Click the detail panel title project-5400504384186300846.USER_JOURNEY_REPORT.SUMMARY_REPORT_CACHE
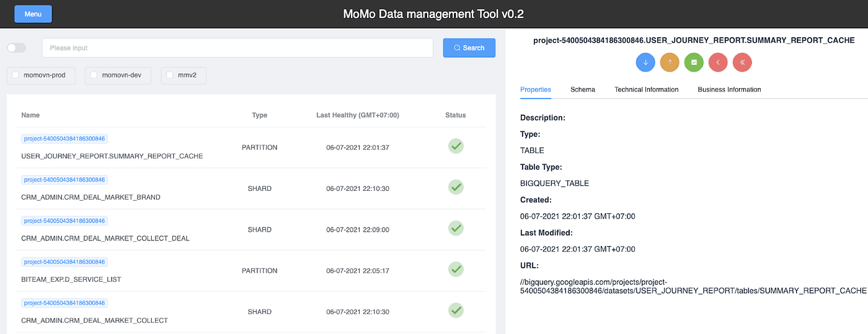 (x=694, y=40)
